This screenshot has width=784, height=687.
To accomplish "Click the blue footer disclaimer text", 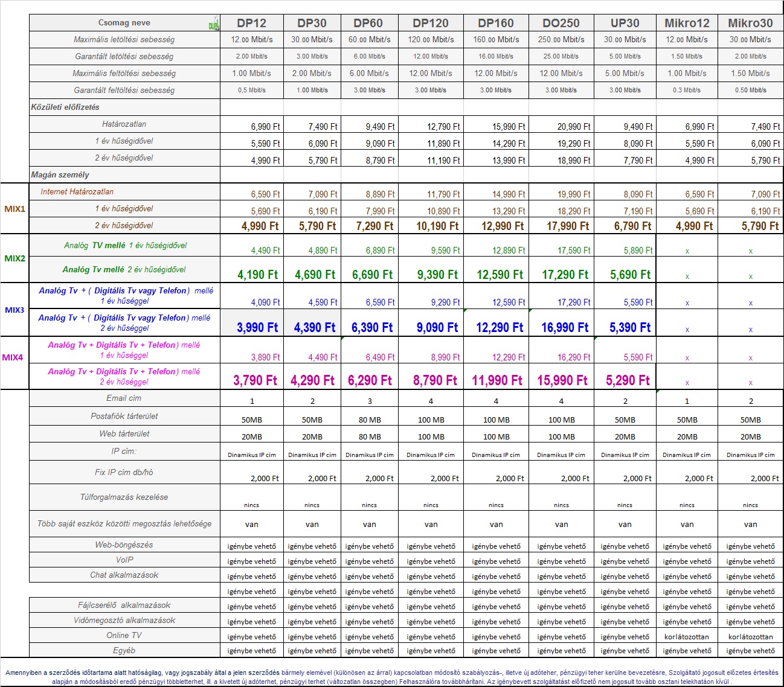I will [391, 677].
